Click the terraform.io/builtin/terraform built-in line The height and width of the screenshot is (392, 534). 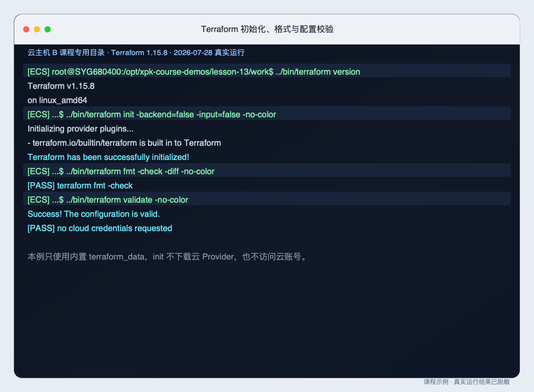(124, 143)
